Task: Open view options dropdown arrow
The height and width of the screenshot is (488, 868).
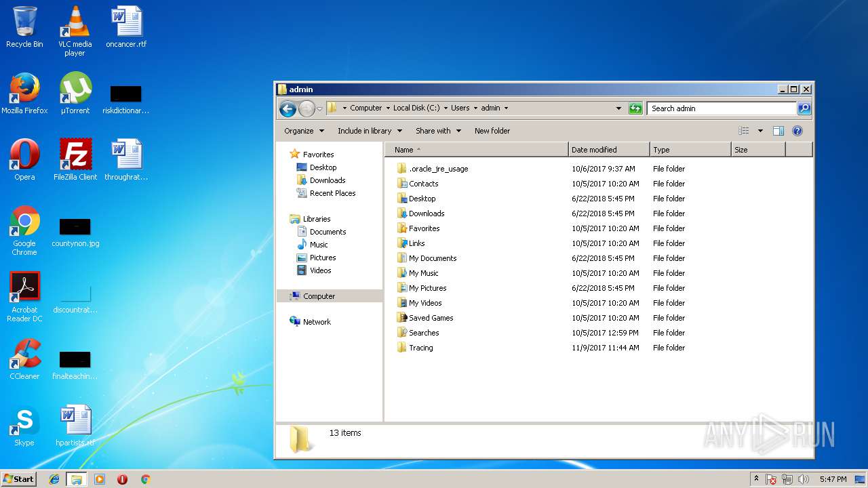Action: coord(760,131)
